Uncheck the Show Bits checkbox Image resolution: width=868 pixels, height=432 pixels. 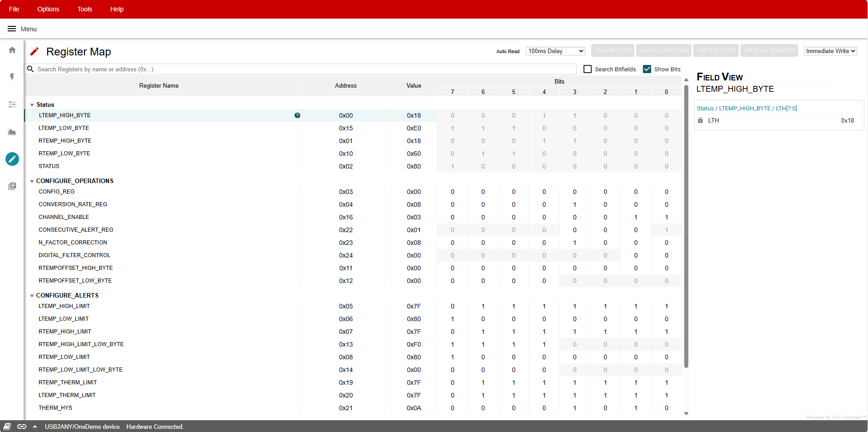(647, 69)
